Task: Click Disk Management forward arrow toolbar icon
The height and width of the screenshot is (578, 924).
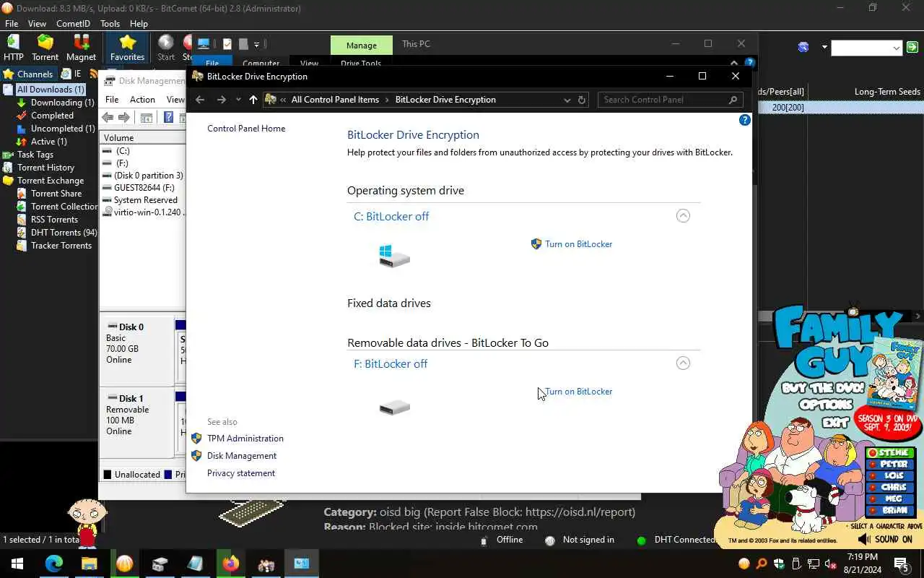Action: 124,118
